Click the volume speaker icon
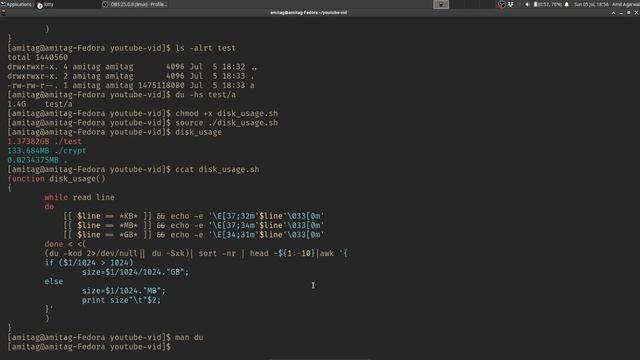Image resolution: width=640 pixels, height=360 pixels. pyautogui.click(x=527, y=4)
